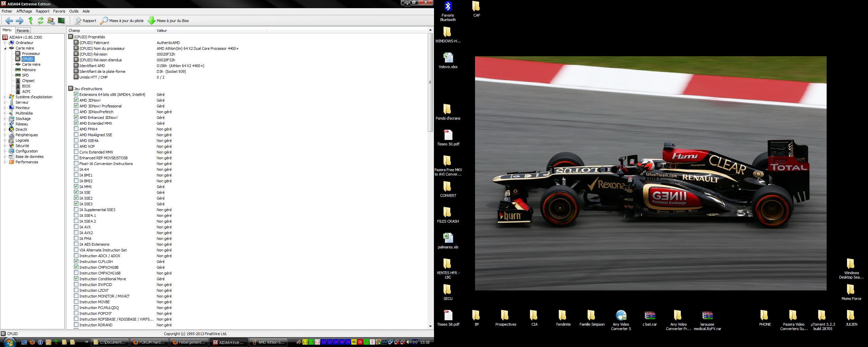
Task: Expand the Multimédia tree node
Action: tap(5, 113)
